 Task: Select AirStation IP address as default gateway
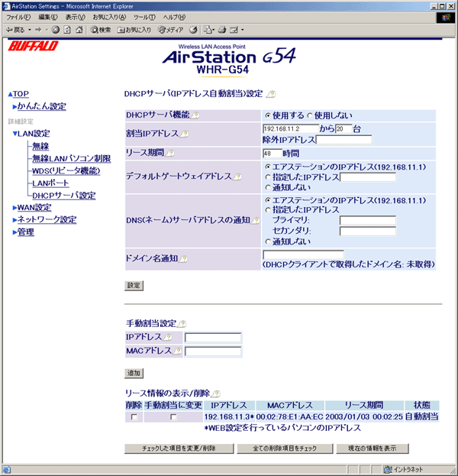click(267, 167)
